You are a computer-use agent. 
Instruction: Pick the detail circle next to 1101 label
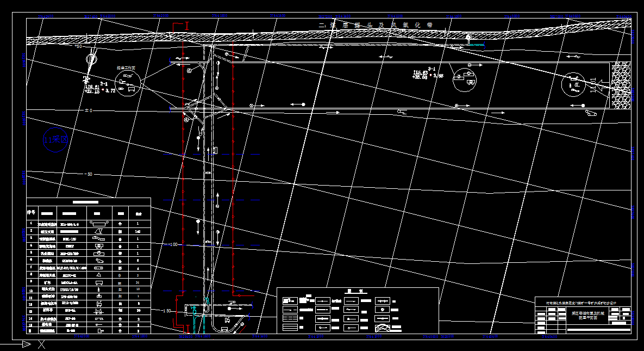[573, 84]
